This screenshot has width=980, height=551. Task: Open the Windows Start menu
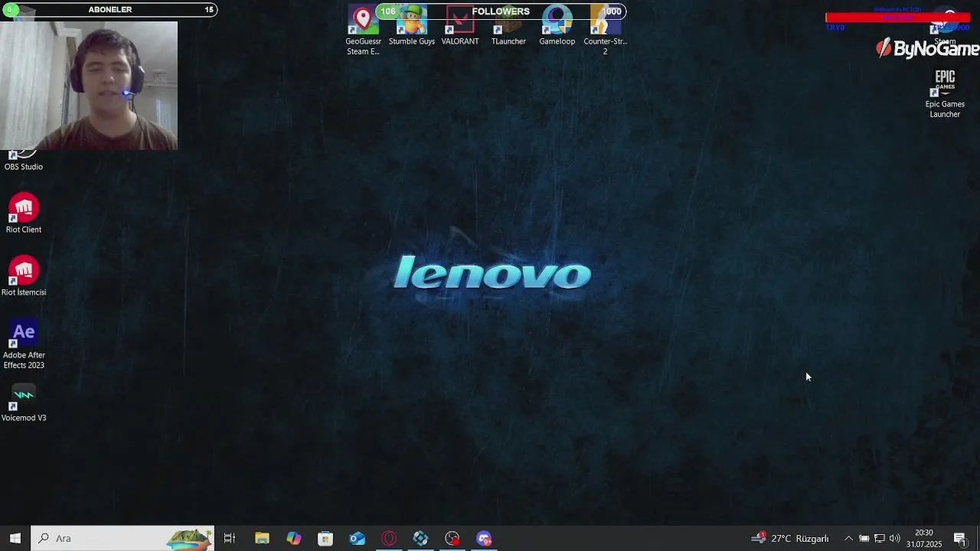15,538
